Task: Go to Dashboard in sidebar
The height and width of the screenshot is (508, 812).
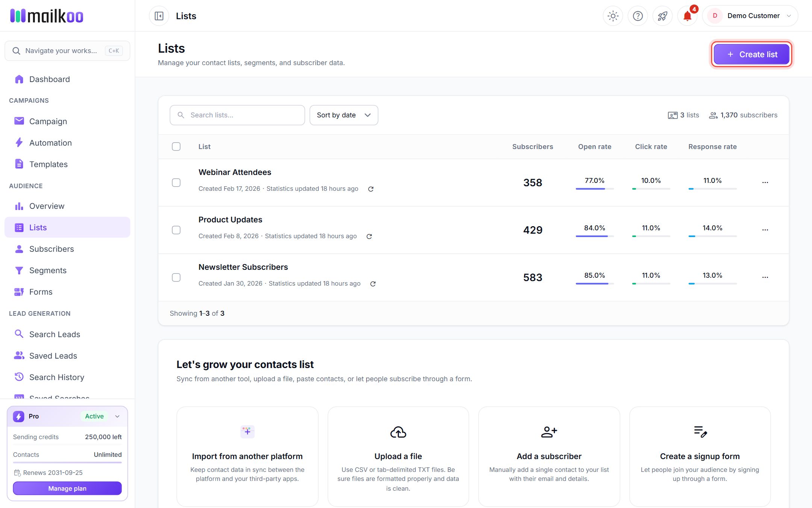Action: click(67, 79)
